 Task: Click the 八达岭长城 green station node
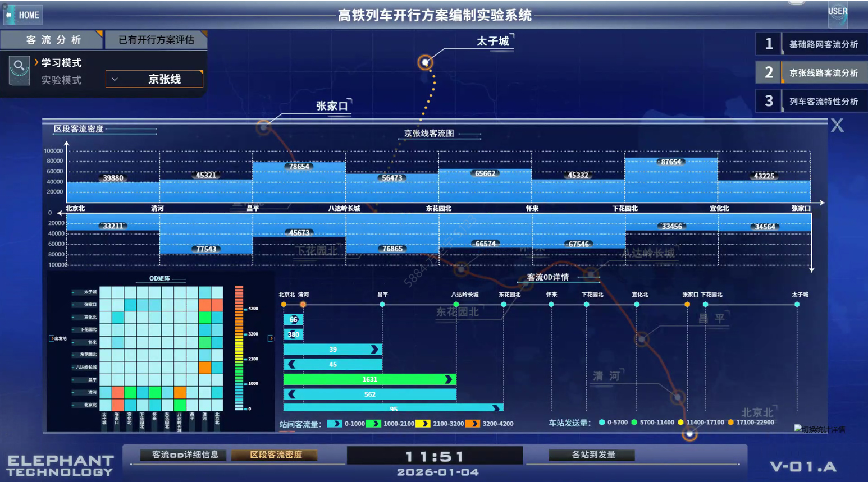456,304
